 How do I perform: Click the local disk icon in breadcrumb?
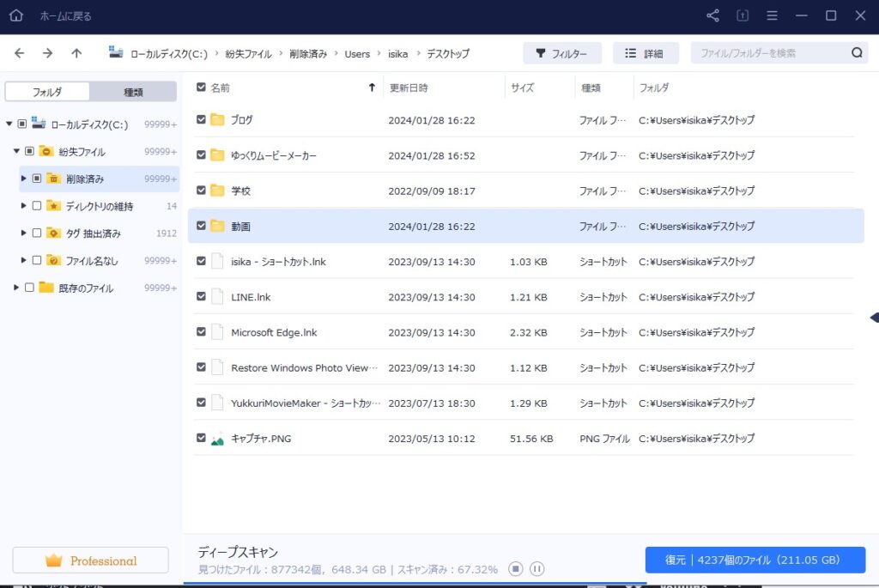(x=116, y=52)
